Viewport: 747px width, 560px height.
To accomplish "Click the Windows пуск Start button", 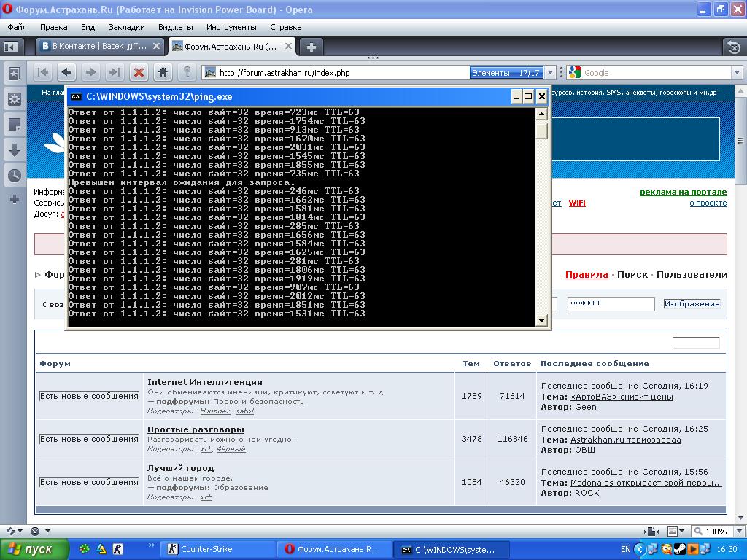I will coord(34,549).
